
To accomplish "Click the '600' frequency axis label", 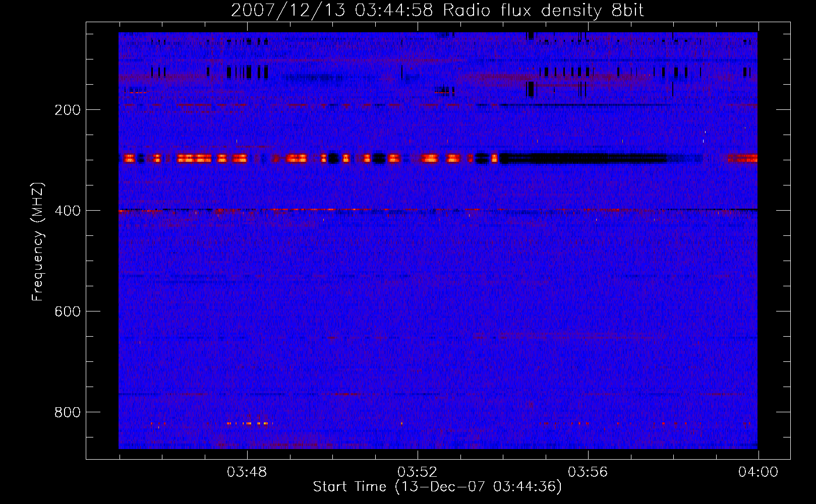I will (68, 311).
